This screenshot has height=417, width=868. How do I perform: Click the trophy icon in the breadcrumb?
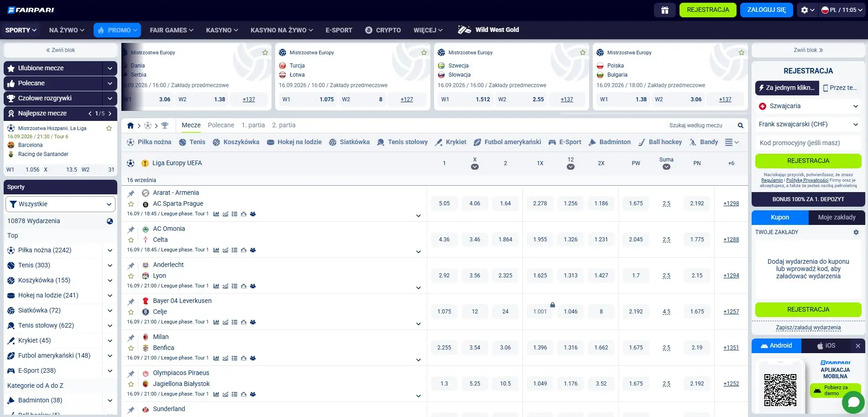click(165, 125)
